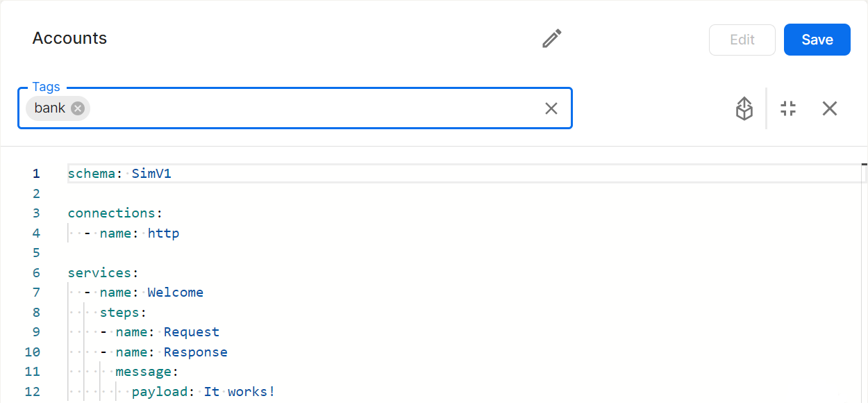The height and width of the screenshot is (403, 868).
Task: Click the Accounts title text
Action: pos(69,38)
